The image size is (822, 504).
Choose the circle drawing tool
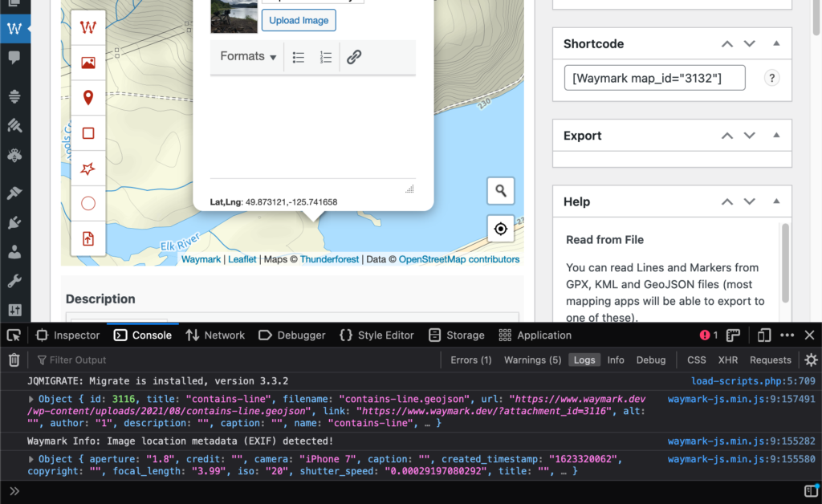(x=88, y=203)
